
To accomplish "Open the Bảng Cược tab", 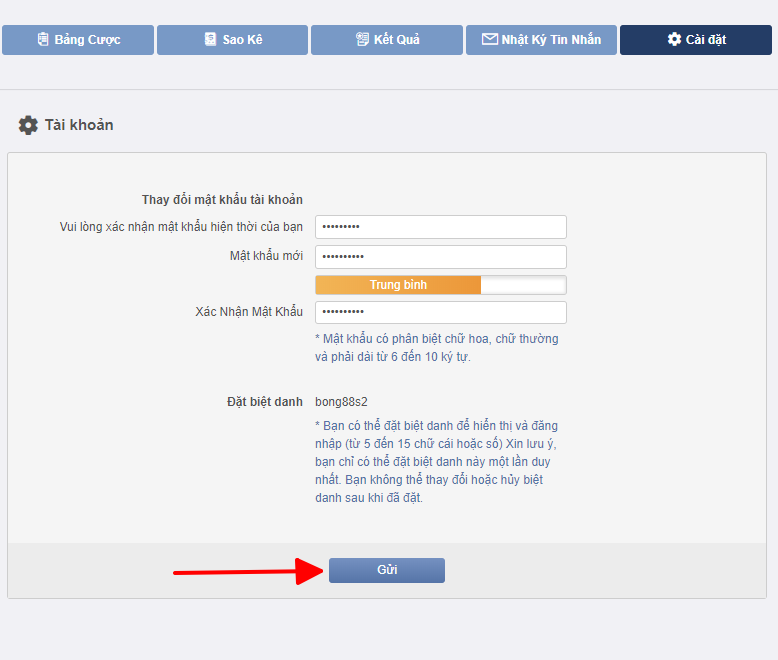I will (x=78, y=40).
